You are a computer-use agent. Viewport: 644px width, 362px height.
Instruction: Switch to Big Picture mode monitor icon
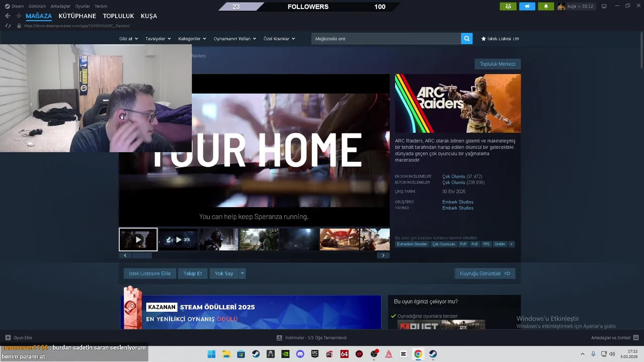pyautogui.click(x=604, y=6)
